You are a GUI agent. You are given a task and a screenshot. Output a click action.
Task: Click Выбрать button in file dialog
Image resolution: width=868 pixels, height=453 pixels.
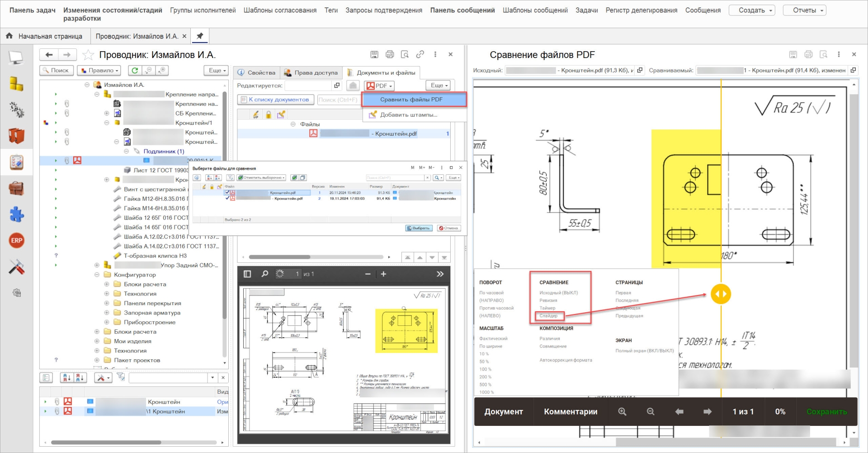[x=419, y=228]
